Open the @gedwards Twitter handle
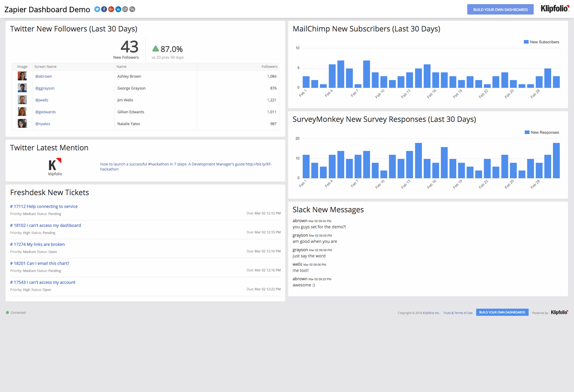This screenshot has height=392, width=574. click(45, 112)
